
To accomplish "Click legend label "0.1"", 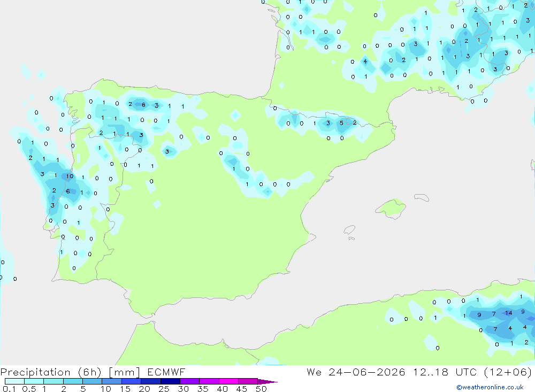I will click(9, 389).
